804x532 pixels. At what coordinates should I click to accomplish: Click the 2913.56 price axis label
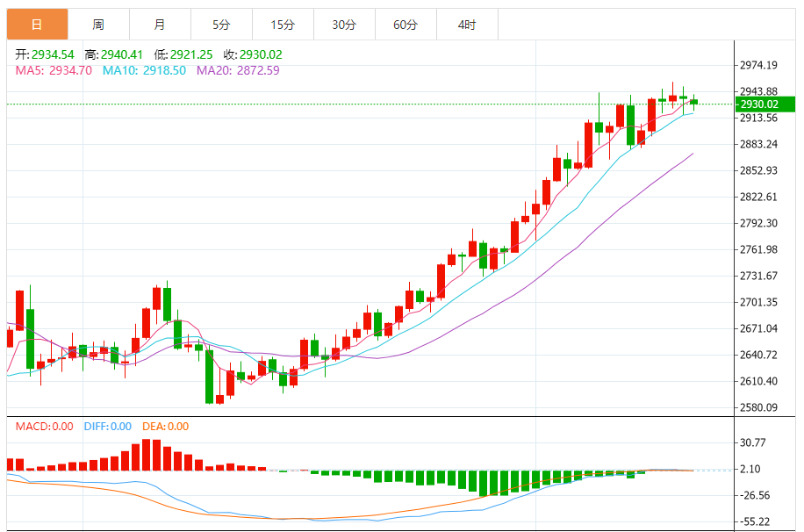pos(758,118)
